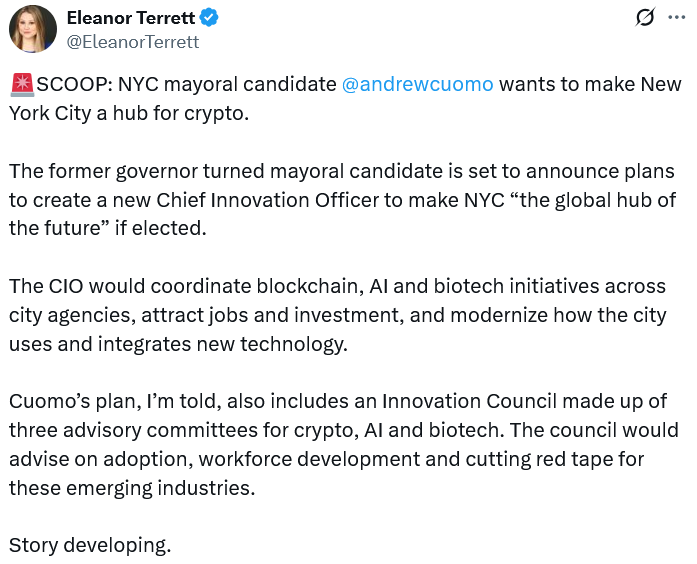Viewport: 697px width, 564px height.
Task: Click the "Story developing." line
Action: click(x=90, y=545)
